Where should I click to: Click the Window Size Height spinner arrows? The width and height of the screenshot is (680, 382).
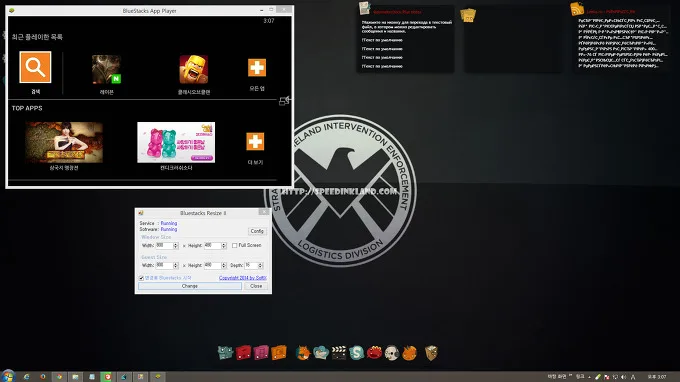pos(224,245)
